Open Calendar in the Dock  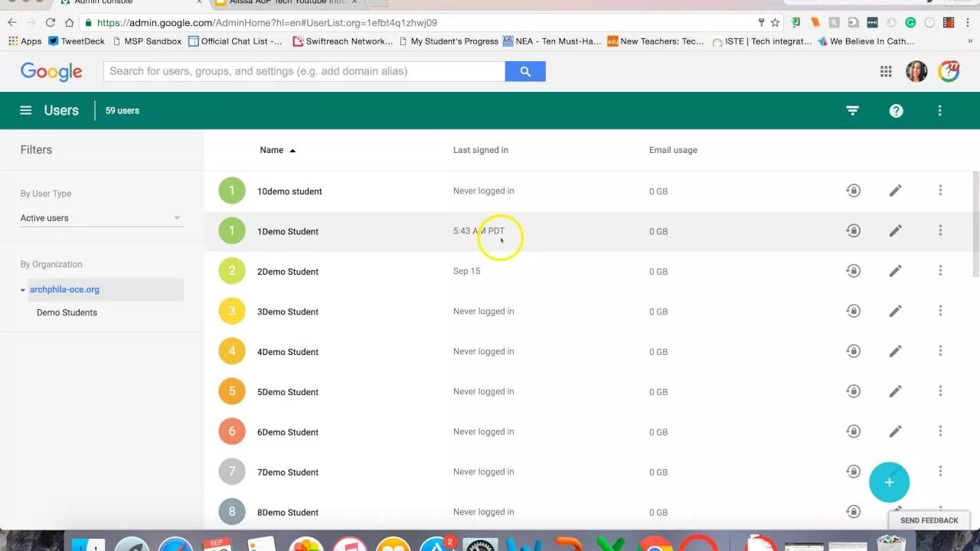[217, 545]
